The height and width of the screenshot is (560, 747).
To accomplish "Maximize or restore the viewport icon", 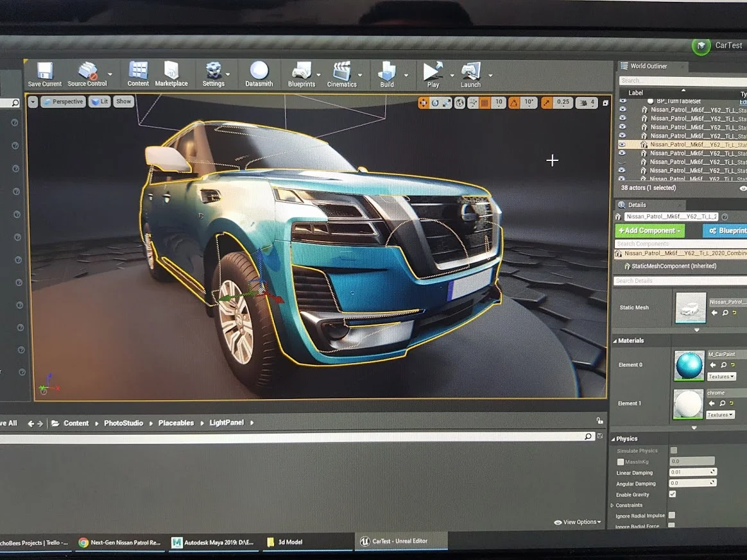I will (x=606, y=103).
